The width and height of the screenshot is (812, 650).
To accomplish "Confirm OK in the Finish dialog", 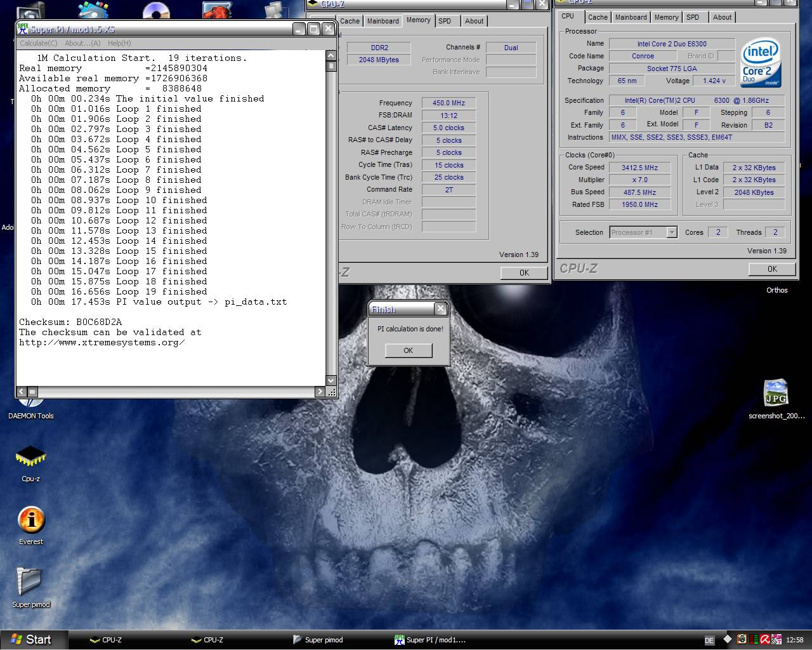I will [409, 350].
